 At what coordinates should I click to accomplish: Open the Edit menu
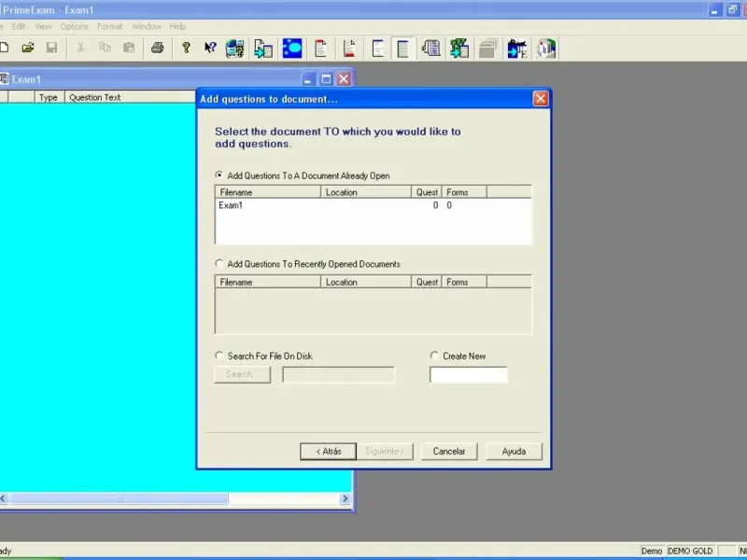tap(19, 26)
